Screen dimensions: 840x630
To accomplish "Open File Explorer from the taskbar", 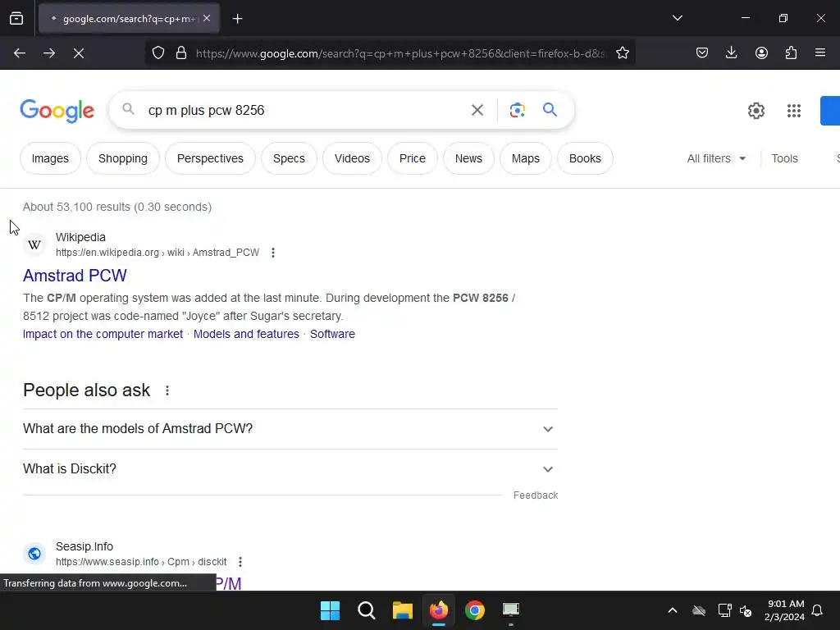I will [402, 610].
